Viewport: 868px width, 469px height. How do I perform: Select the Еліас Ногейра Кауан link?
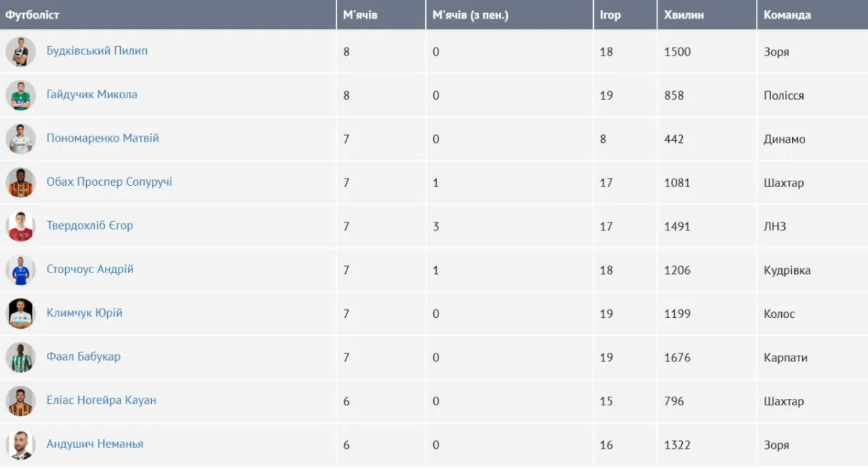[x=101, y=400]
